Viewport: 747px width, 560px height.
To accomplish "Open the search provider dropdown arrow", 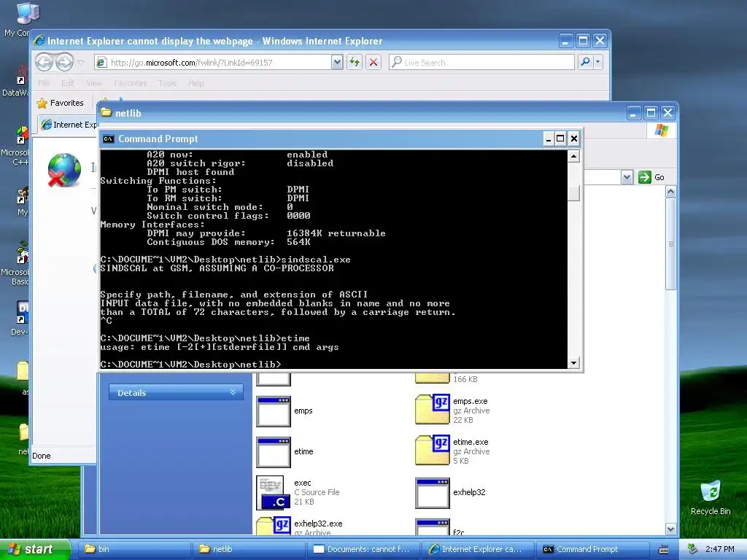I will tap(597, 62).
